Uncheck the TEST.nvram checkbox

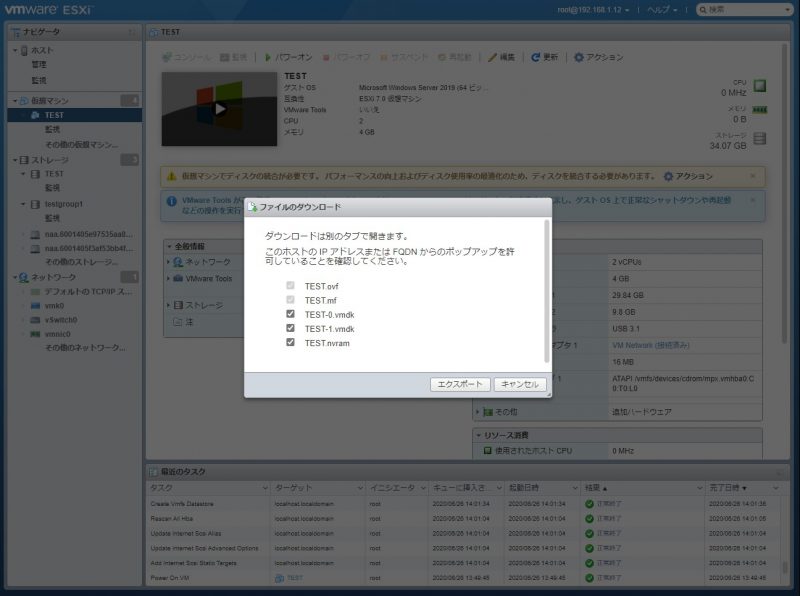pos(290,342)
